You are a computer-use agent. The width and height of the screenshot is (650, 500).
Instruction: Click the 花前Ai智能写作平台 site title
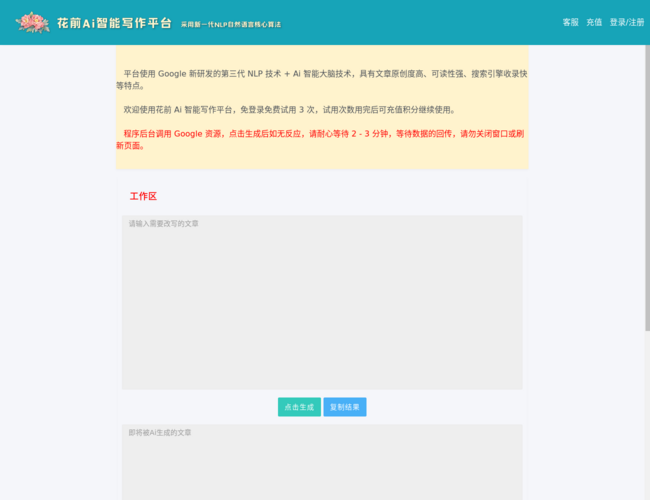pyautogui.click(x=114, y=23)
